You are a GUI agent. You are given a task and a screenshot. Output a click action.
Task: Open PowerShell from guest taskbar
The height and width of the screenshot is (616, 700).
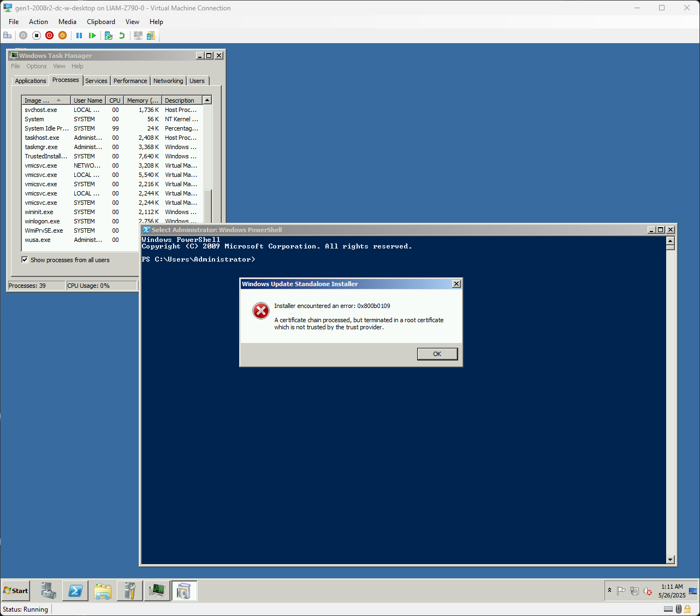(x=75, y=590)
